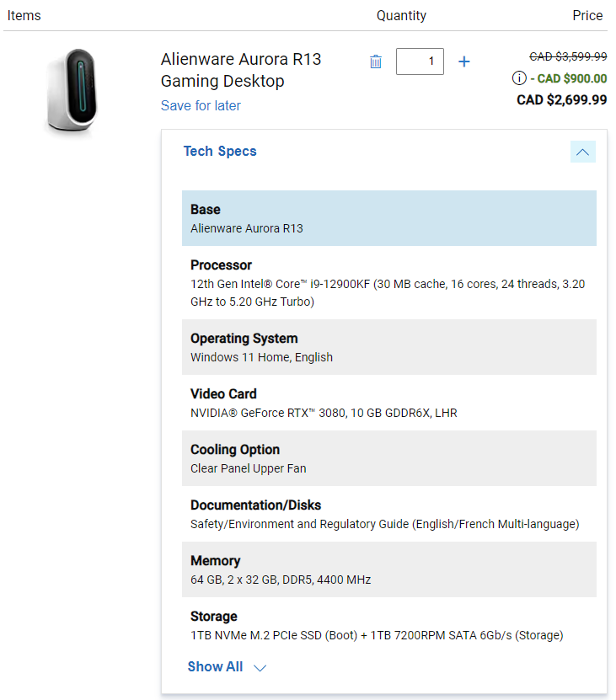Screen dimensions: 616x700
Task: Click the Operating System spec row
Action: tap(388, 347)
